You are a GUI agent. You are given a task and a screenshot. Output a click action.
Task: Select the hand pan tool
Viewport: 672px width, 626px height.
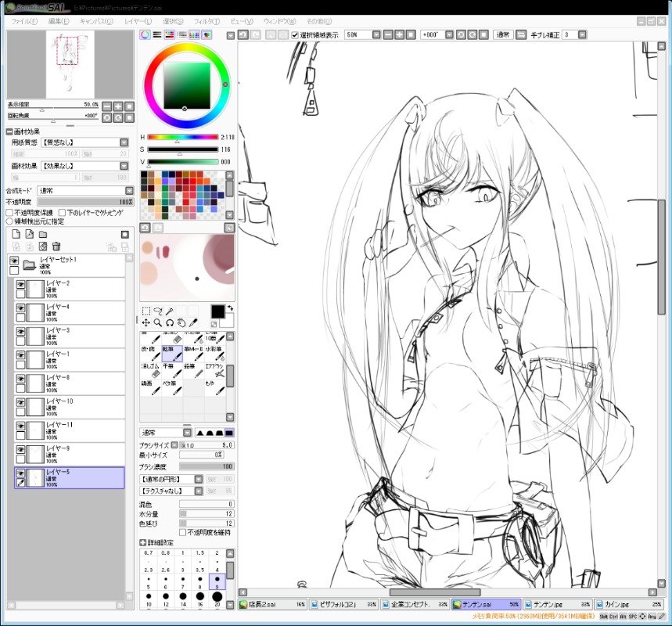[x=181, y=322]
